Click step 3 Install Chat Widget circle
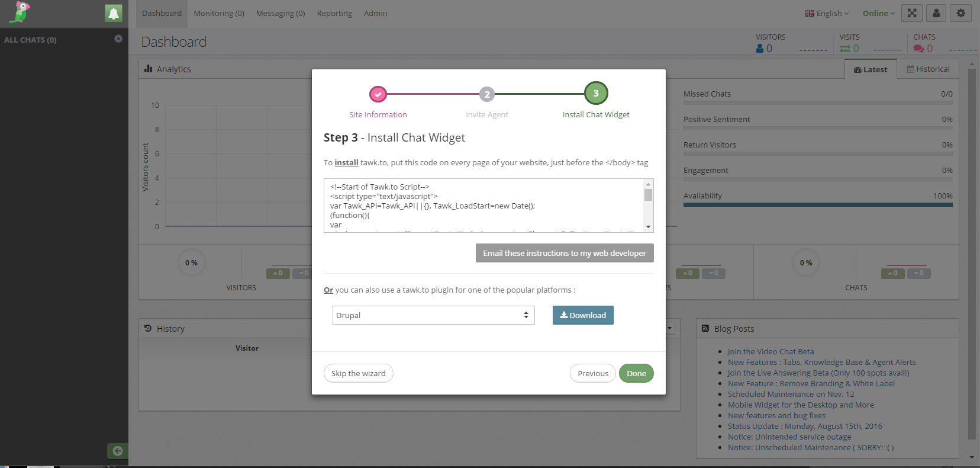Screen dimensions: 980x468 coord(596,93)
